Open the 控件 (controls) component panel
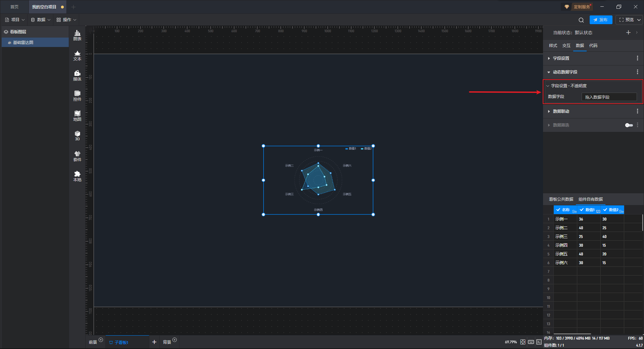Image resolution: width=644 pixels, height=349 pixels. (x=77, y=96)
